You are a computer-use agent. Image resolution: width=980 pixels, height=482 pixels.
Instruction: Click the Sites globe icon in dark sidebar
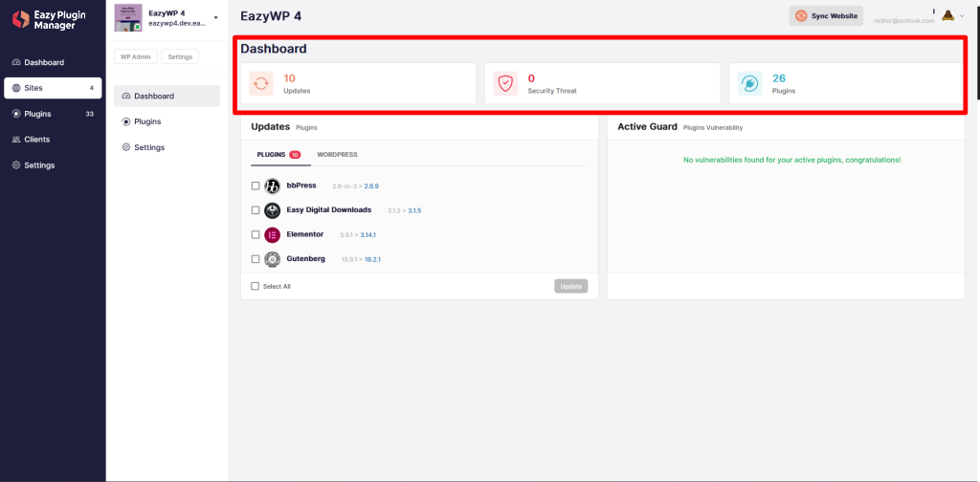coord(16,88)
